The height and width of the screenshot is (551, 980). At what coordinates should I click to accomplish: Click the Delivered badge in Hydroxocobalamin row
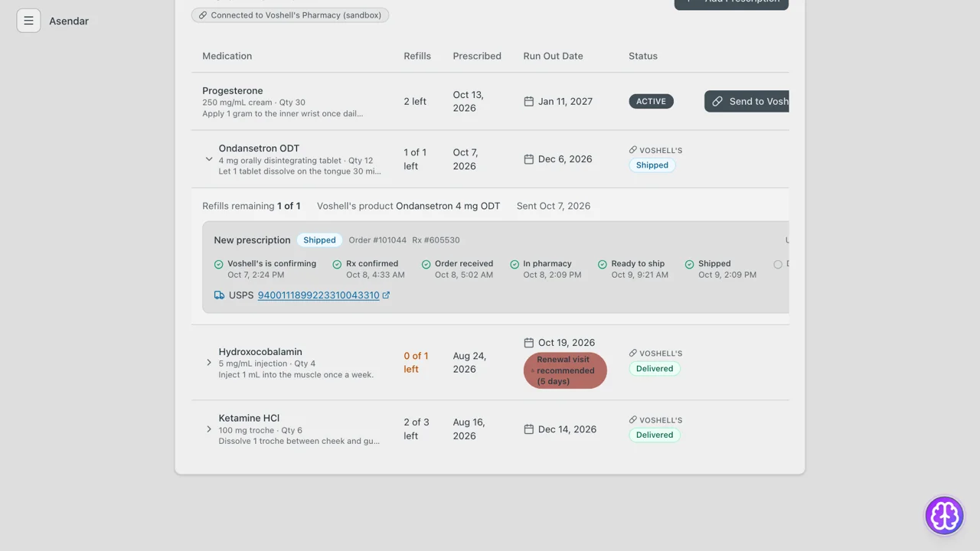(x=655, y=368)
